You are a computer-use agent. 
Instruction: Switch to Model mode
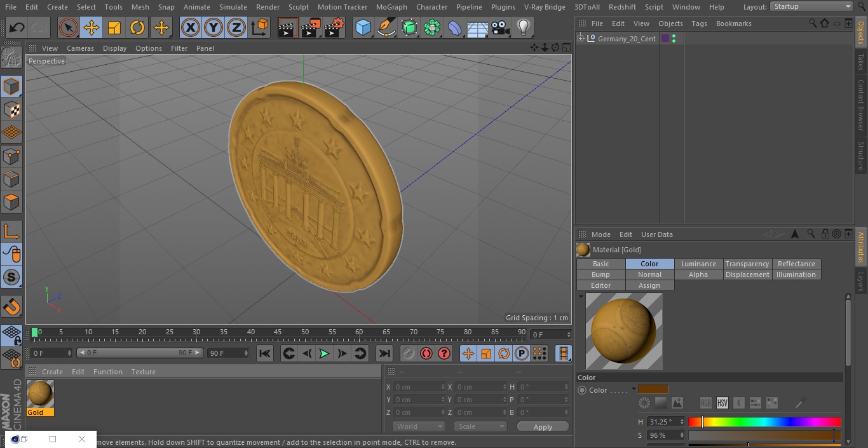point(11,86)
